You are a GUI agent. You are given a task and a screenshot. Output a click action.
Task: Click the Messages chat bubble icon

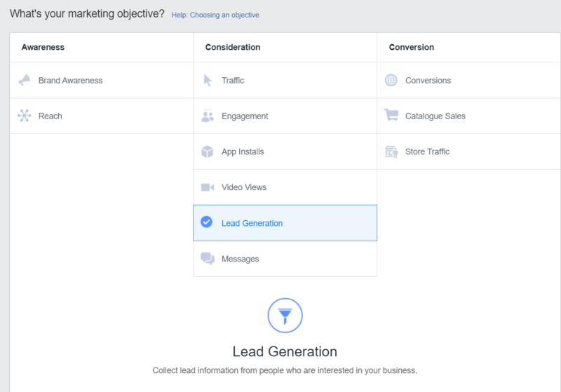[x=208, y=259]
